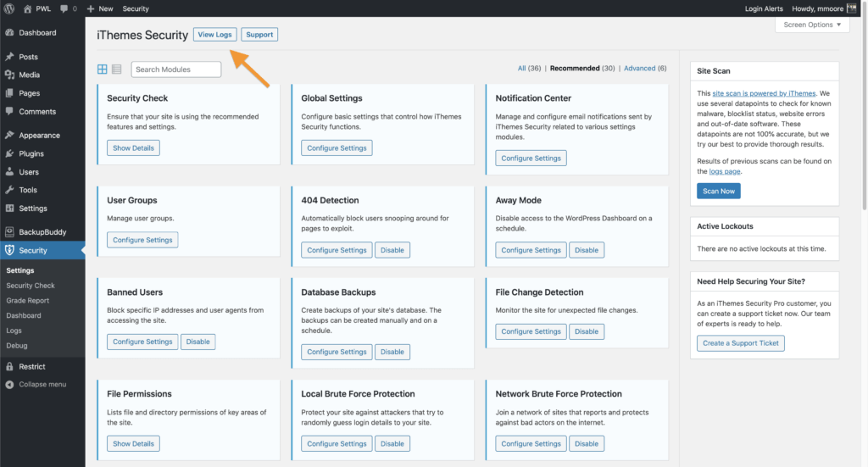Disable the Banned Users module
Screen dimensions: 868x467
(x=198, y=342)
